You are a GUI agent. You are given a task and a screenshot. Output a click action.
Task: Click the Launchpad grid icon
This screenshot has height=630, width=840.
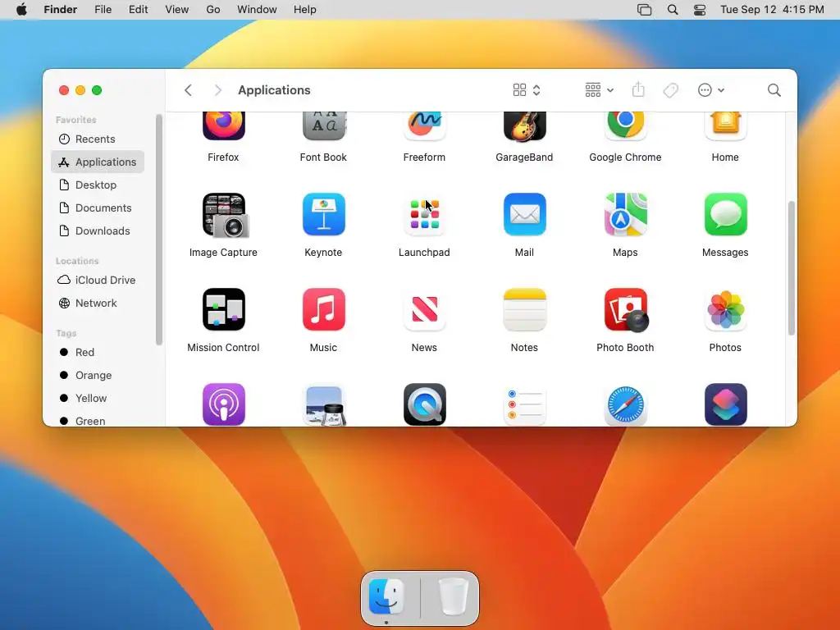coord(424,214)
